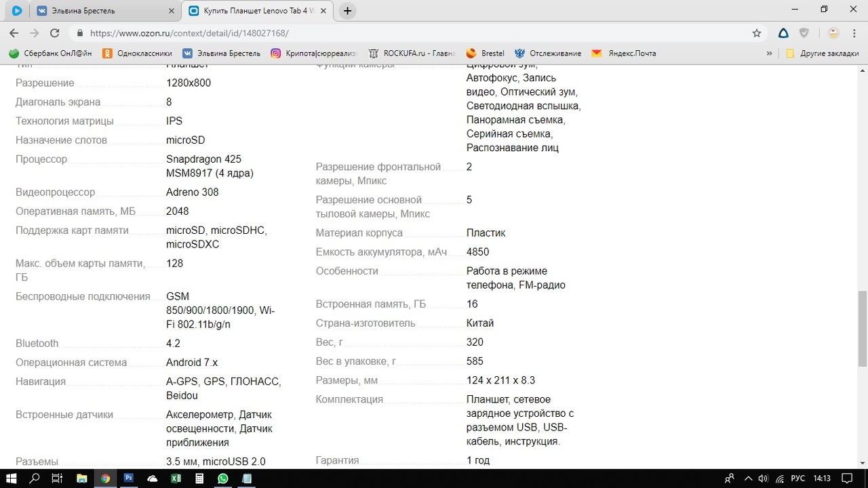Open the Alisa triangle extension
The height and width of the screenshot is (488, 868).
click(783, 33)
